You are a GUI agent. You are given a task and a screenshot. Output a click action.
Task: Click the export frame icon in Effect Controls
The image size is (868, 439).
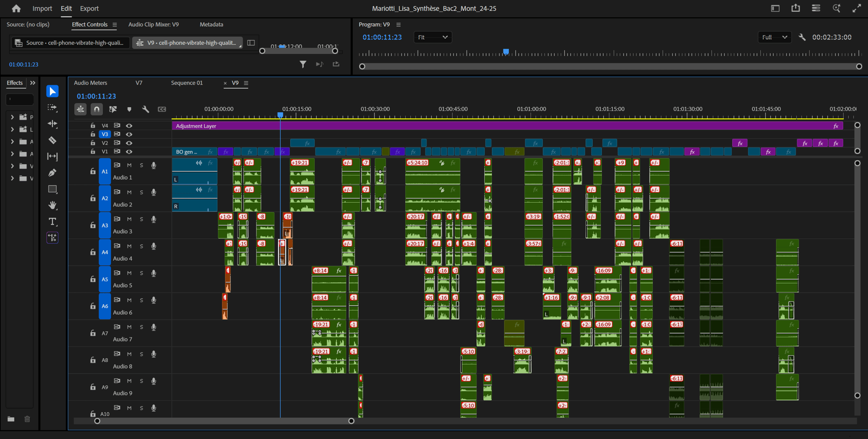(x=336, y=64)
